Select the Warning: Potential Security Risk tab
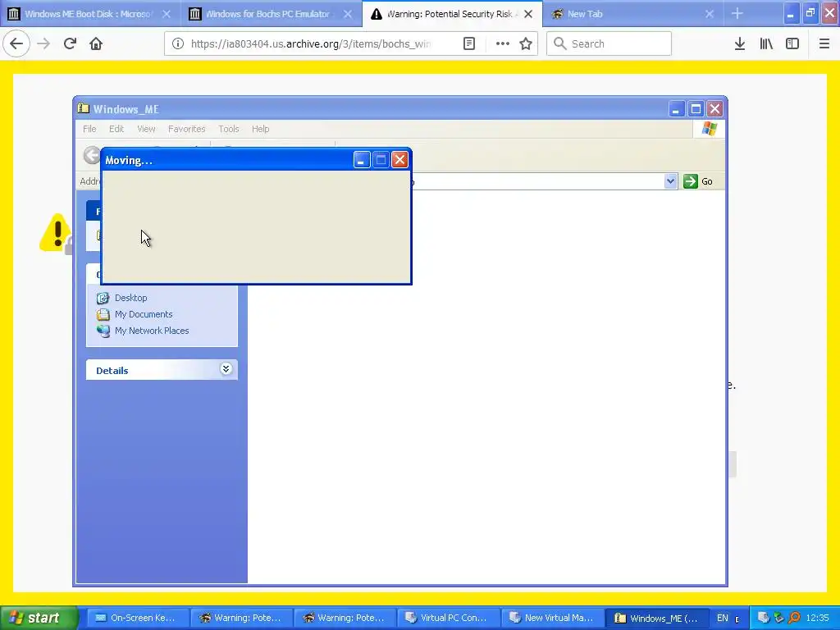 (x=452, y=13)
